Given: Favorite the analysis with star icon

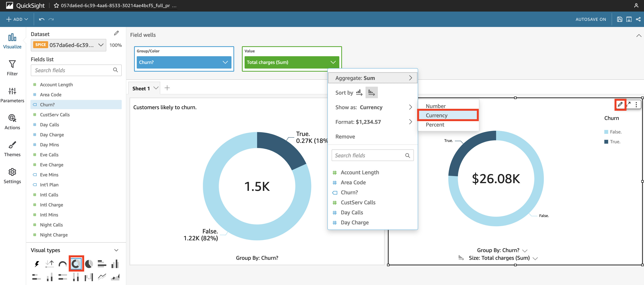Looking at the screenshot, I should [56, 6].
